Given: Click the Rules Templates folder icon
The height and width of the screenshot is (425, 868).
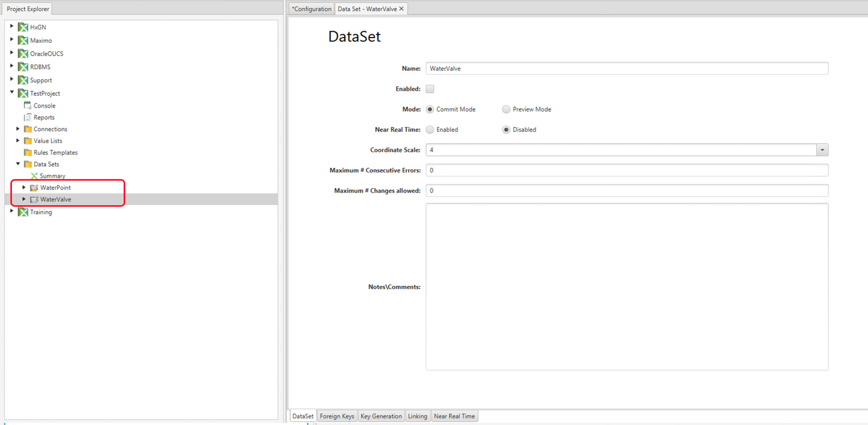Looking at the screenshot, I should 28,152.
